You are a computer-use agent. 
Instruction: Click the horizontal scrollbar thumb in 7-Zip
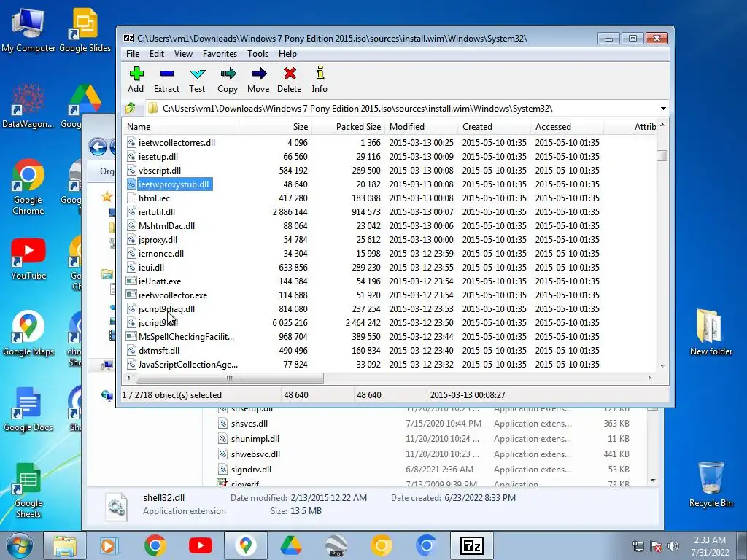click(230, 378)
